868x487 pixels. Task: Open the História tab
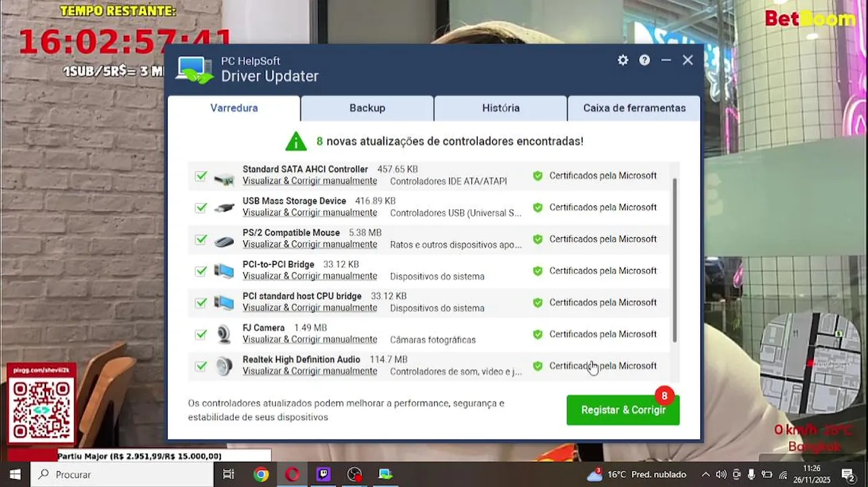(500, 108)
